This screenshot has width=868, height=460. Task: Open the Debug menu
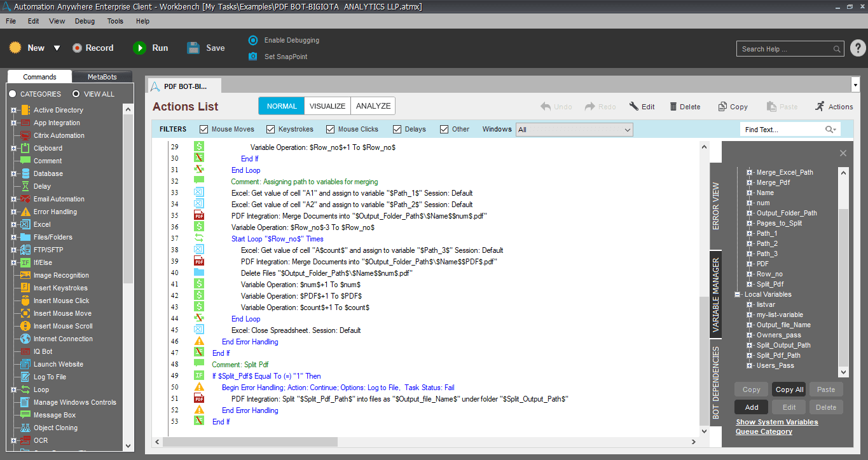tap(85, 21)
